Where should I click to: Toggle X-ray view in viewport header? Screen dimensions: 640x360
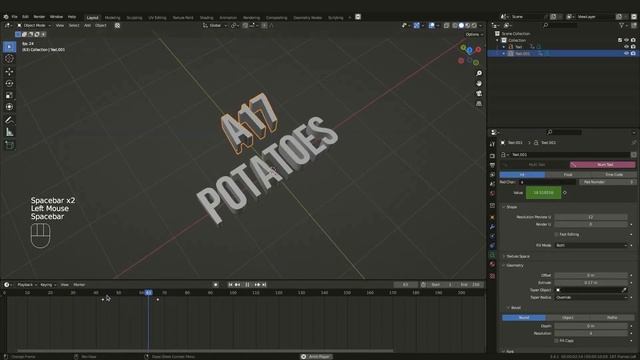[x=446, y=25]
